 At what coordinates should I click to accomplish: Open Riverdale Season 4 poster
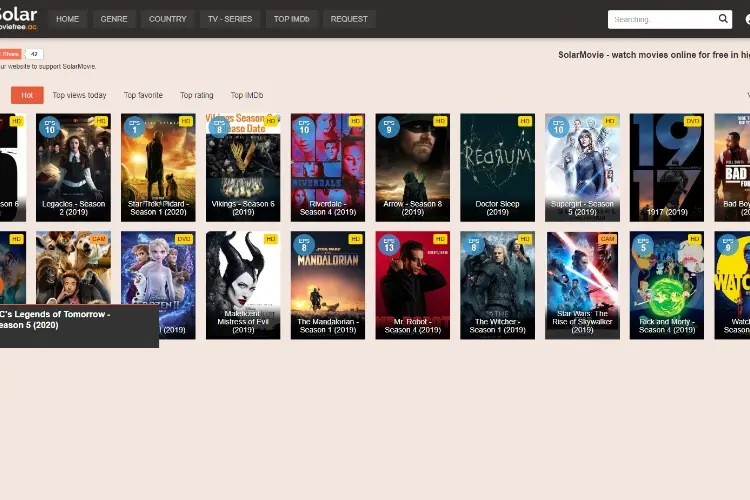[328, 167]
